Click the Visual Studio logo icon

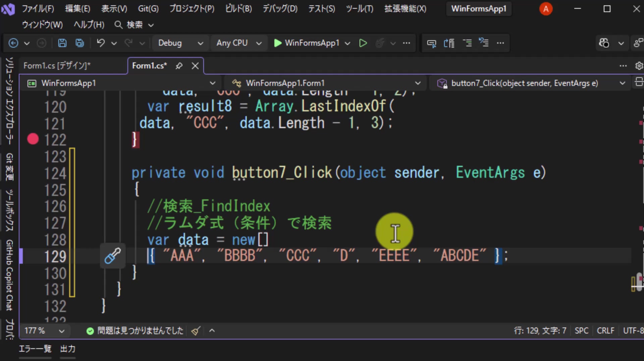pyautogui.click(x=8, y=9)
